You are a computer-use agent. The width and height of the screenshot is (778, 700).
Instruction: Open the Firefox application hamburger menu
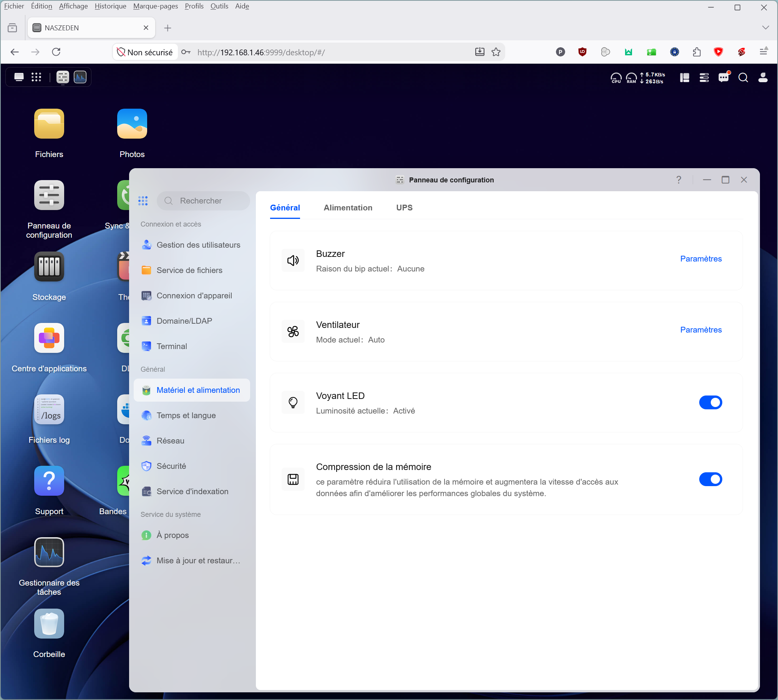764,52
